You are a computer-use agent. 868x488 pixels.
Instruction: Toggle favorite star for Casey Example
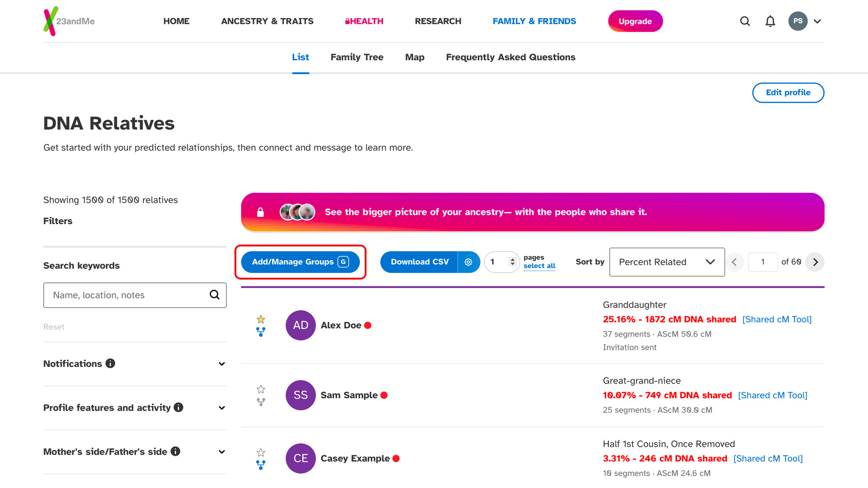click(261, 452)
